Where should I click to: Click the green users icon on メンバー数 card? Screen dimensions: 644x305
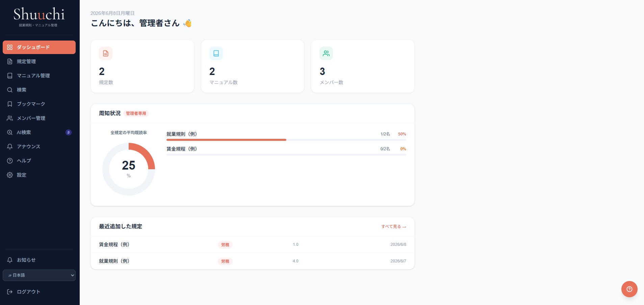click(x=326, y=53)
